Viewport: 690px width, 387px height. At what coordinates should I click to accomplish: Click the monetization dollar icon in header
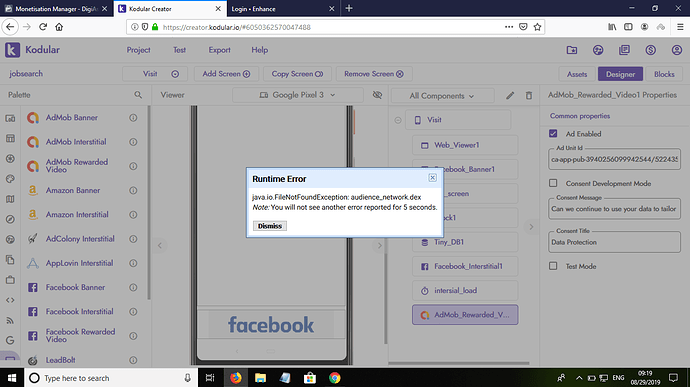pos(650,50)
